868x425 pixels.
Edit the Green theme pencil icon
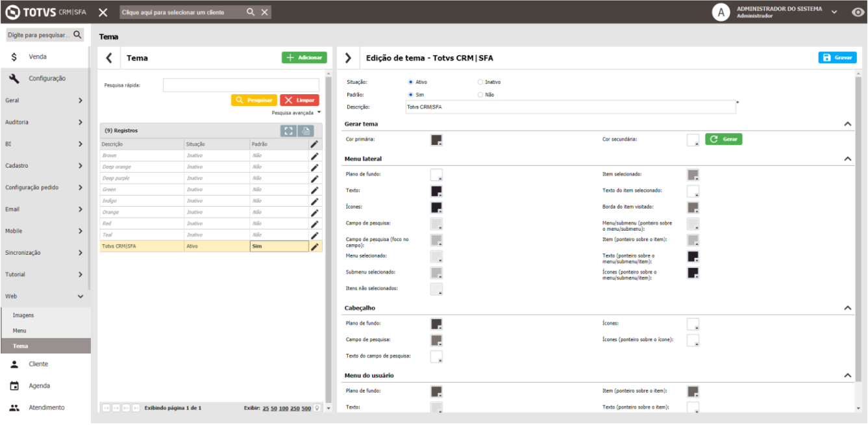[x=315, y=190]
